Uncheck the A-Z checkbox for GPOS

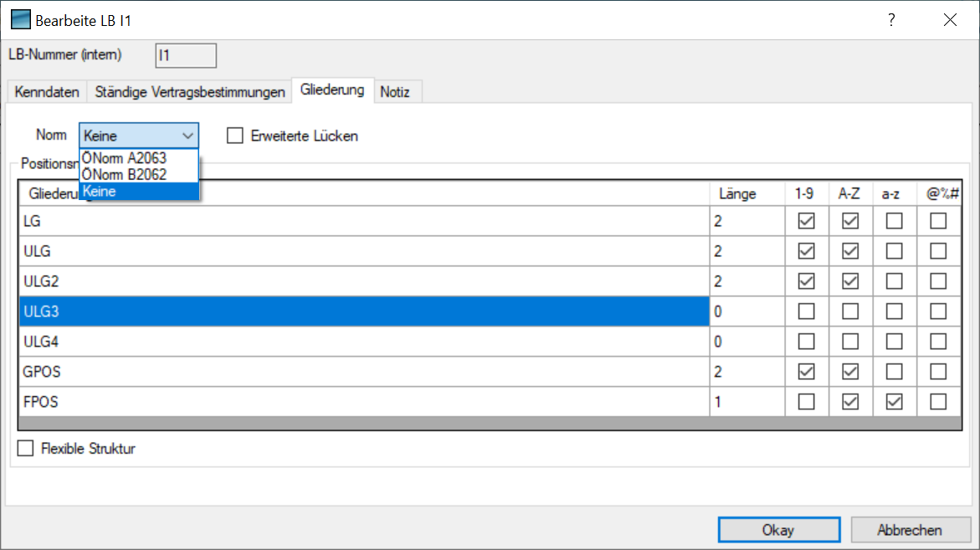click(850, 372)
